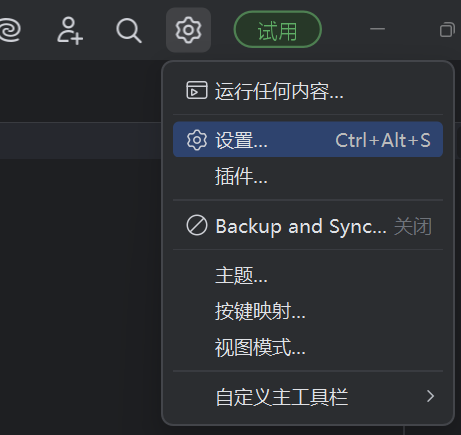Open 按键映射... keymap switcher
461x435 pixels.
point(308,311)
